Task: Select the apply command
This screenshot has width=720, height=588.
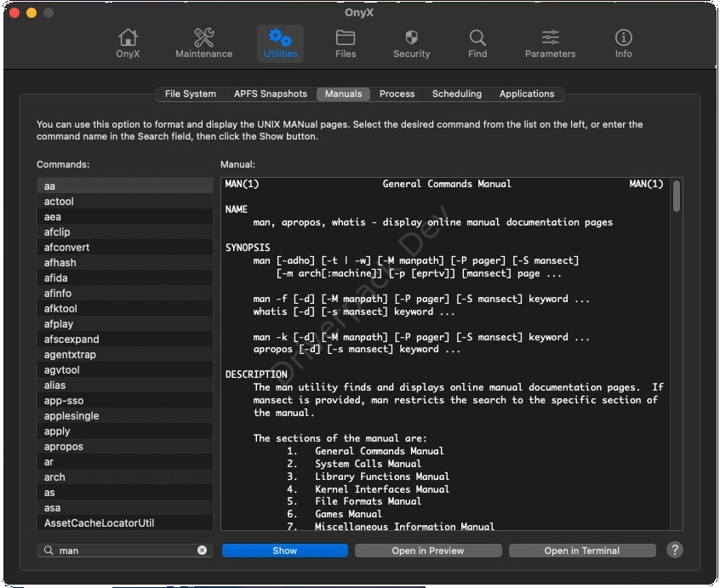Action: click(x=125, y=431)
